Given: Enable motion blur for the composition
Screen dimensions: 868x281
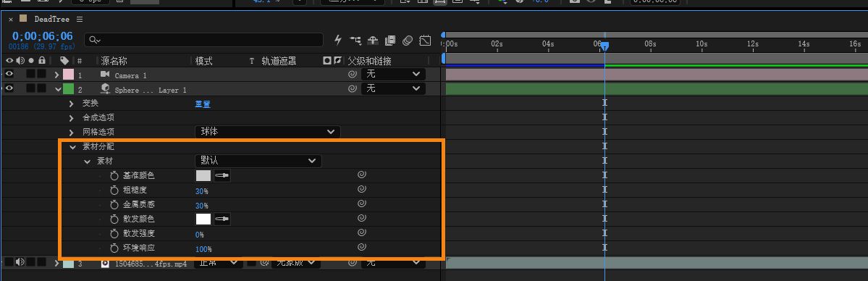Looking at the screenshot, I should click(408, 40).
